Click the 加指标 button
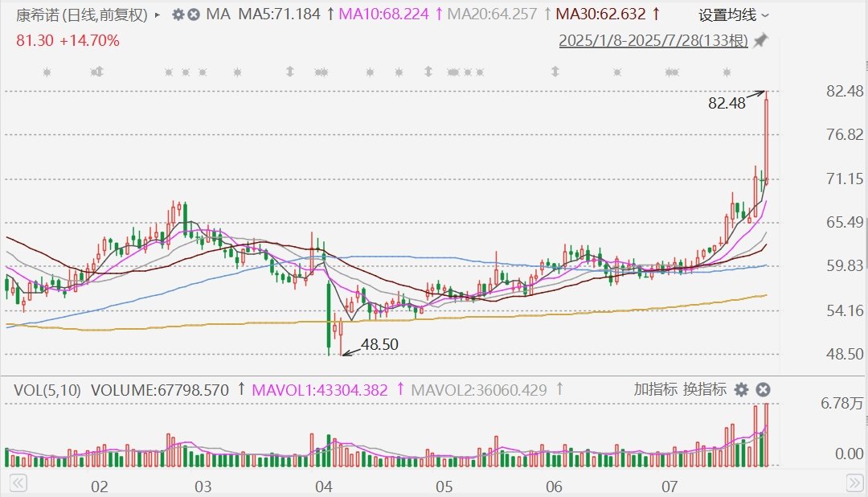 pyautogui.click(x=656, y=389)
